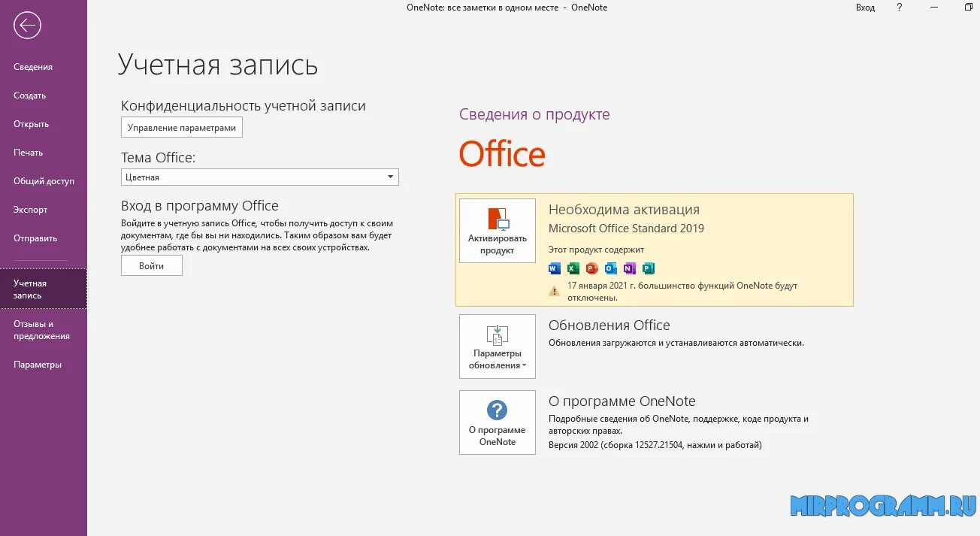Open the Отправить menu item
The image size is (980, 536).
(44, 238)
